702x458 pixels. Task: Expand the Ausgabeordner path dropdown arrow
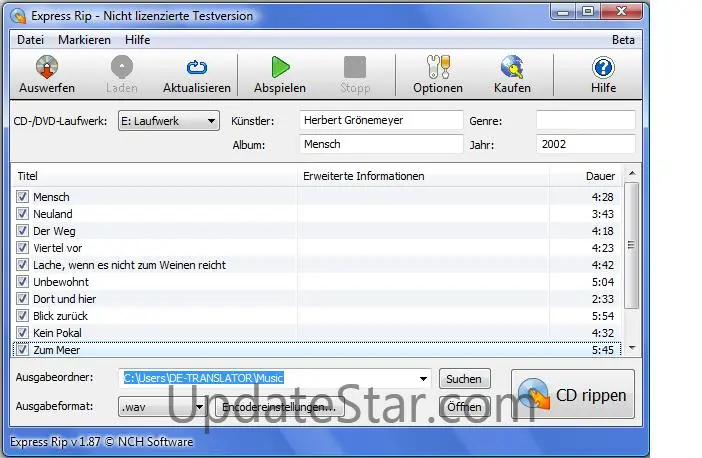[x=423, y=379]
